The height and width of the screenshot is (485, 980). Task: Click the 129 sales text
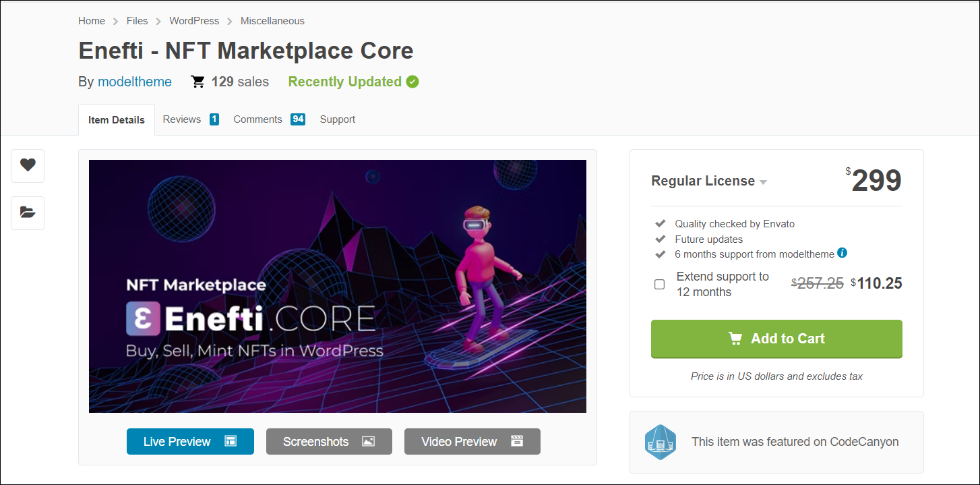point(240,82)
